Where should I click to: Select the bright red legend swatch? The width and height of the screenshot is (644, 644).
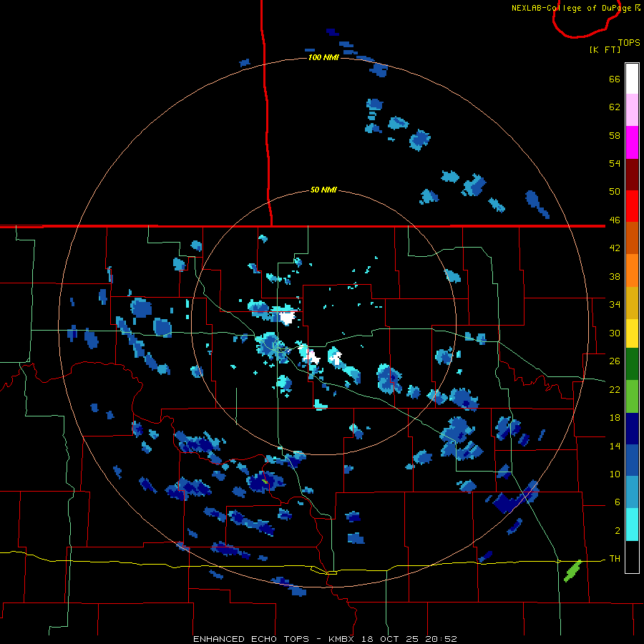632,206
